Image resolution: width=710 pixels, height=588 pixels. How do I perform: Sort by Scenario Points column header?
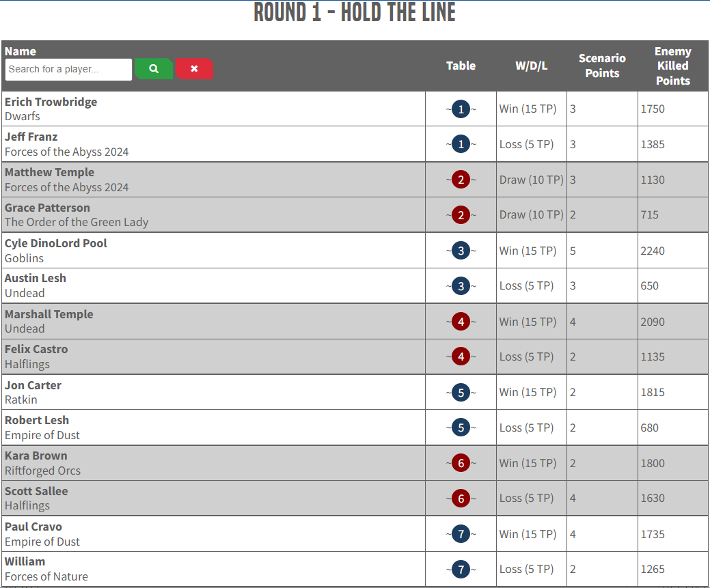(x=602, y=66)
